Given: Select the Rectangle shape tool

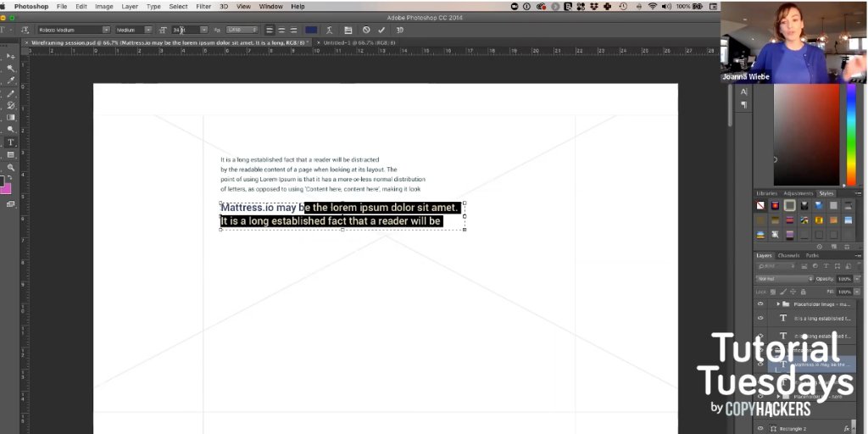Looking at the screenshot, I should click(x=10, y=155).
